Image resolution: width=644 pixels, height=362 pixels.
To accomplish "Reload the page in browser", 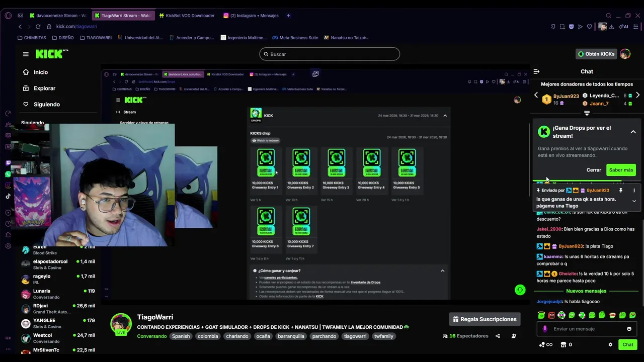I will (x=38, y=27).
